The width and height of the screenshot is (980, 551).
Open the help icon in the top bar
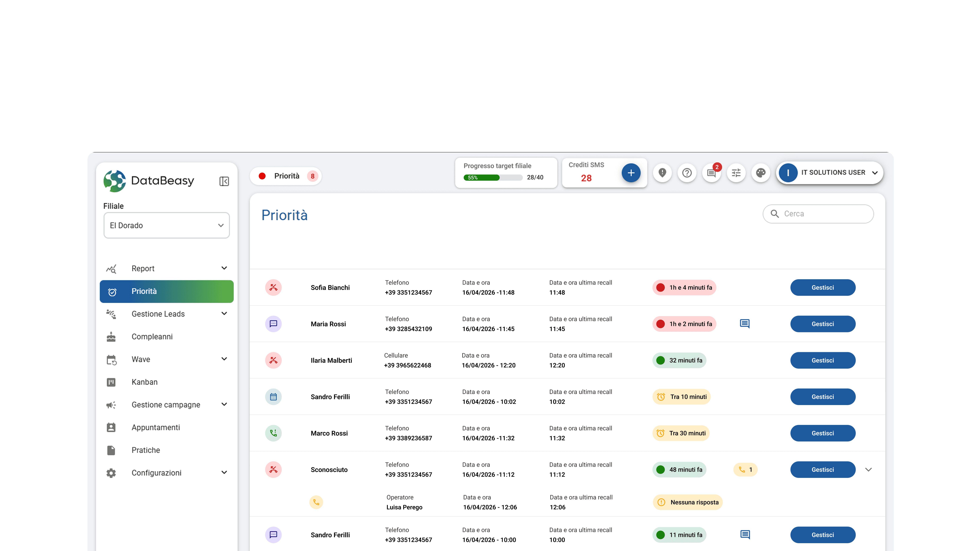point(687,173)
